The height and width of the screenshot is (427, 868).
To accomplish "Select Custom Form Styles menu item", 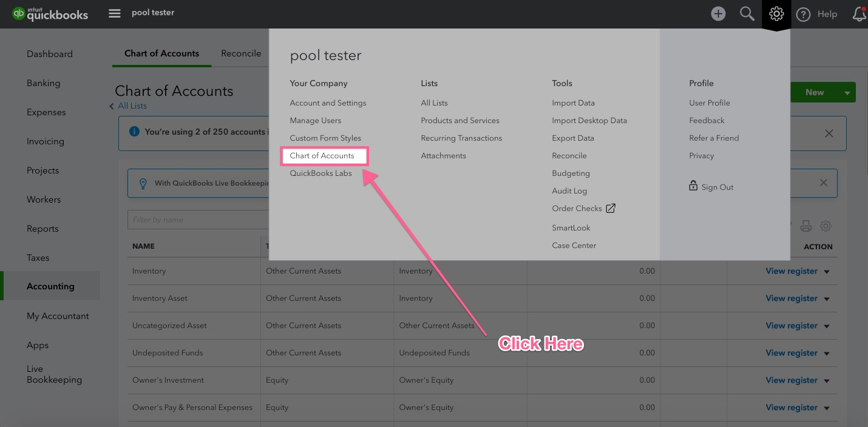I will (x=325, y=138).
